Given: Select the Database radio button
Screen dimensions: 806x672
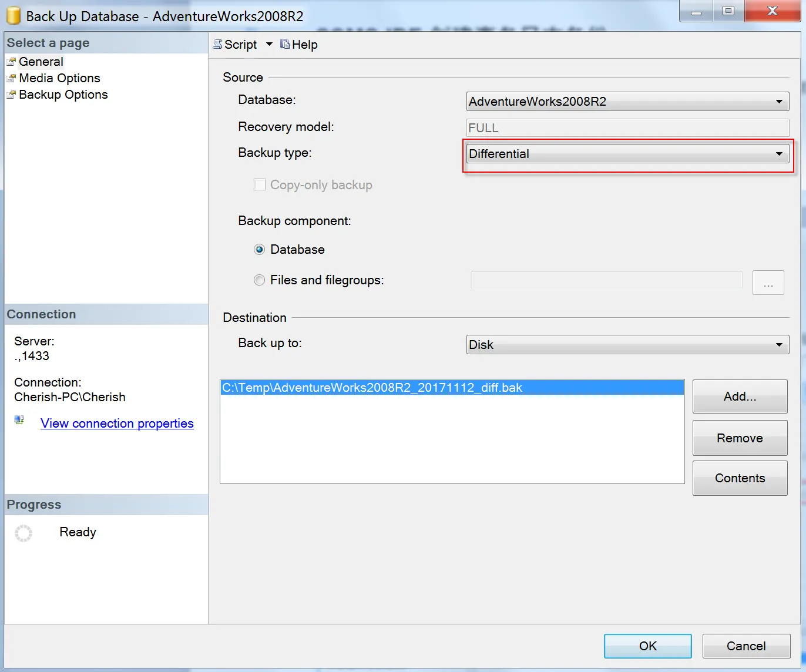Looking at the screenshot, I should click(260, 250).
